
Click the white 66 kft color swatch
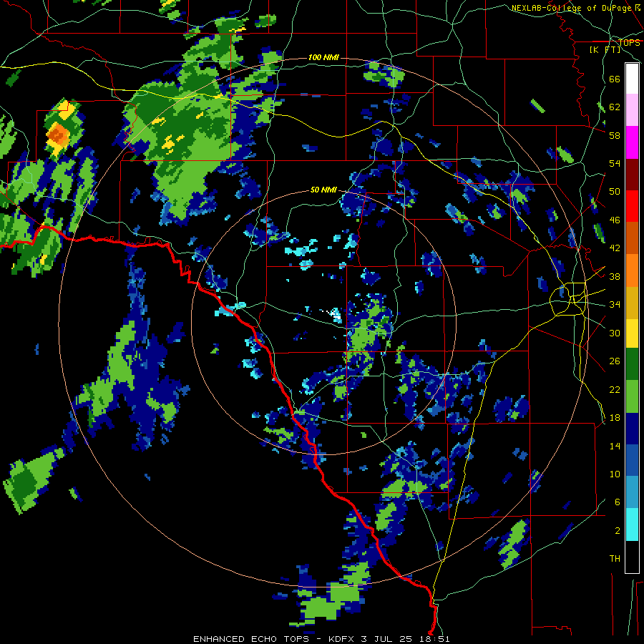pos(632,79)
